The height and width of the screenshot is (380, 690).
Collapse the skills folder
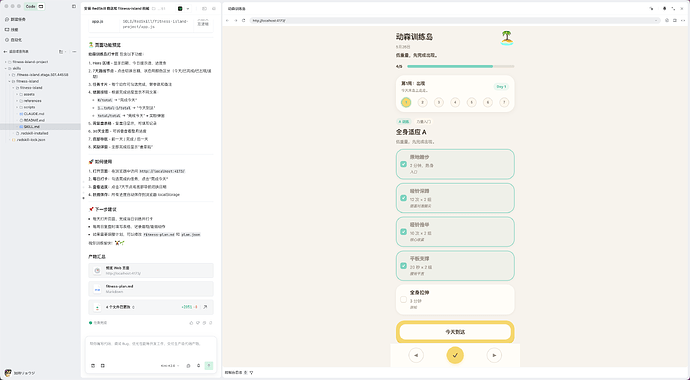6,68
